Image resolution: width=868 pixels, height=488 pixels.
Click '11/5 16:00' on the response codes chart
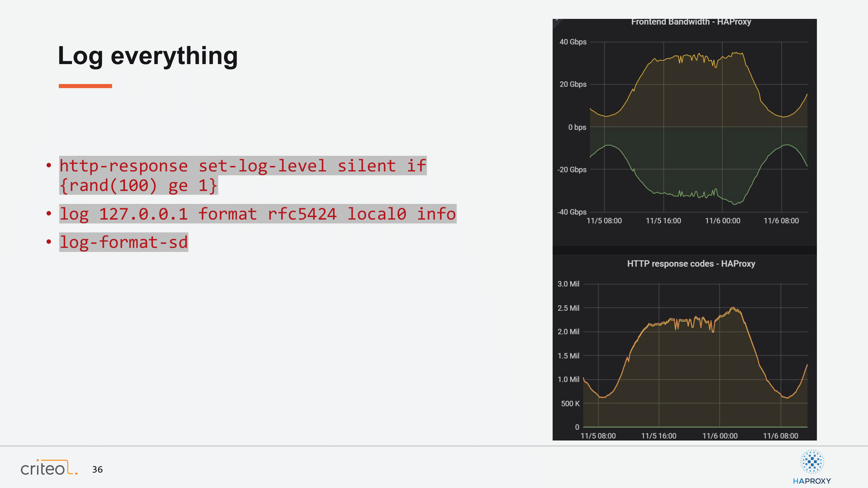(x=658, y=436)
